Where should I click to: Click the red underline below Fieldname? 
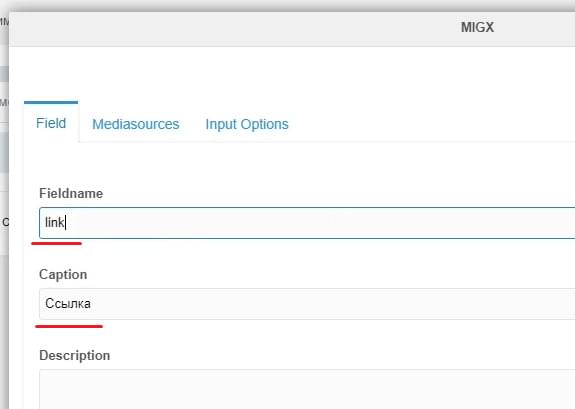click(x=56, y=243)
